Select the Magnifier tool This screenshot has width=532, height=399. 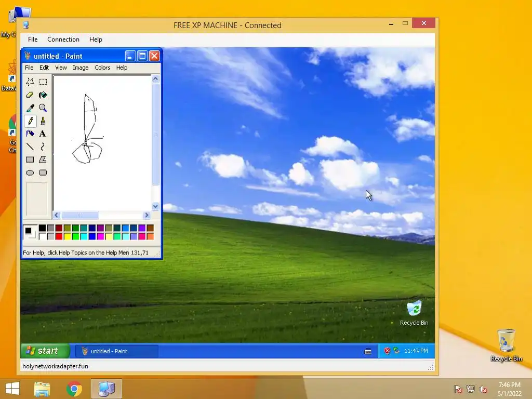43,108
